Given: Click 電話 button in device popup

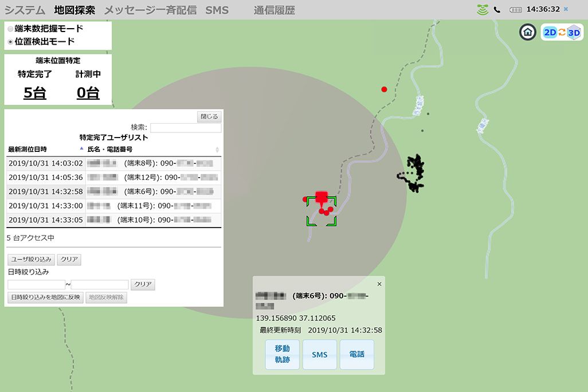Looking at the screenshot, I should pos(356,355).
